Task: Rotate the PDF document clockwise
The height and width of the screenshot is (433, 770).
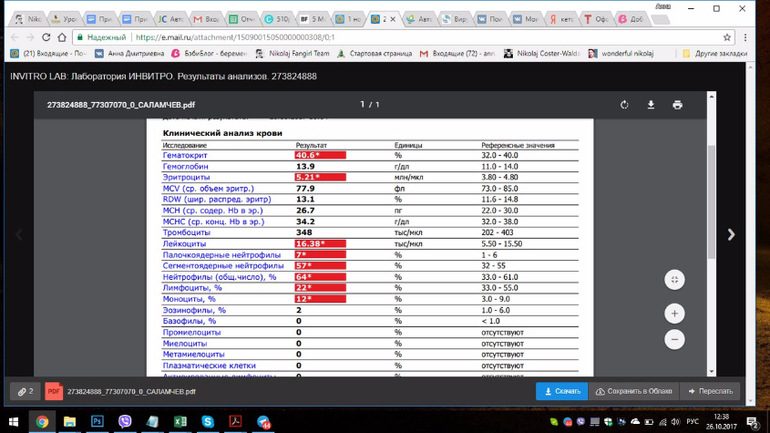Action: coord(624,105)
